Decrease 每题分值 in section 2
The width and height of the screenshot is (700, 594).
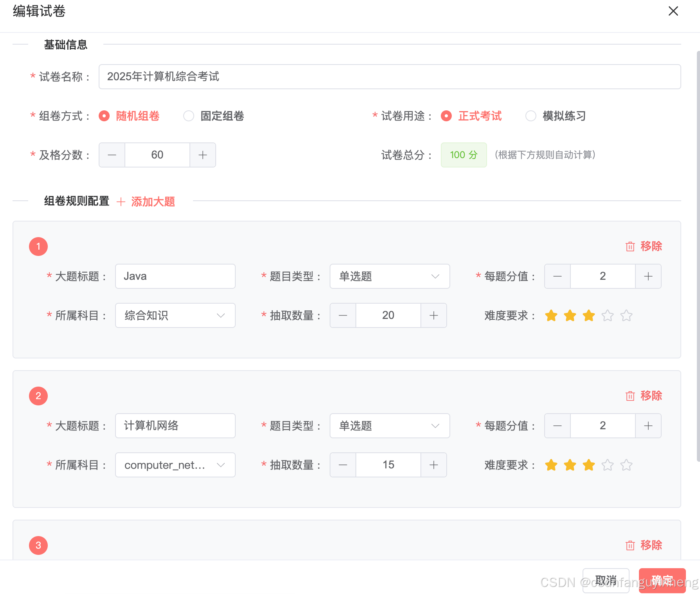pos(557,426)
